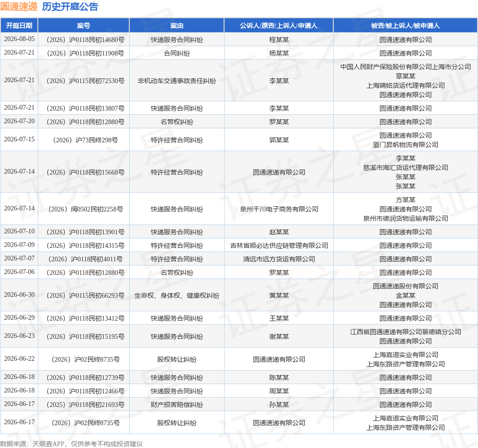Click the 历史开庭公告 heading
The height and width of the screenshot is (448, 478).
tap(70, 7)
